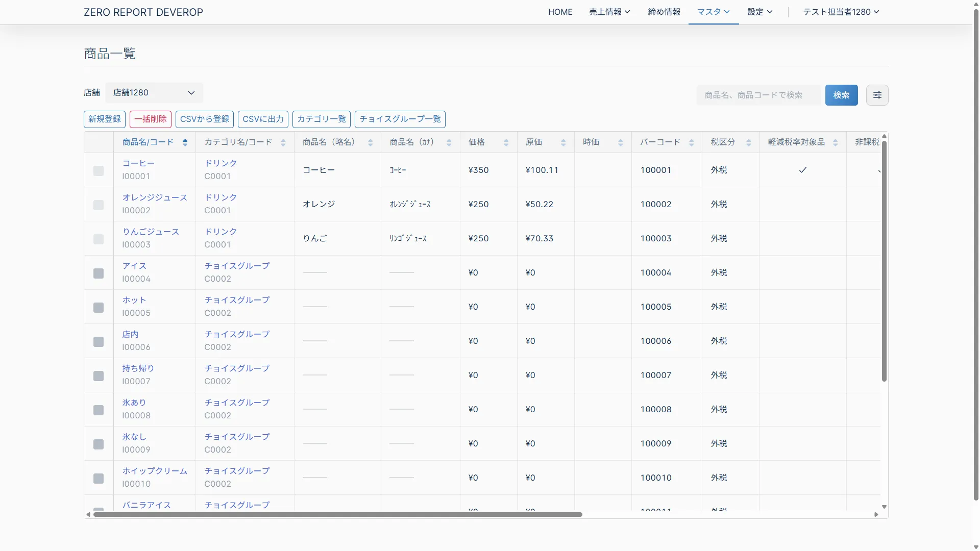
Task: Check the アイス row checkbox
Action: 99,273
